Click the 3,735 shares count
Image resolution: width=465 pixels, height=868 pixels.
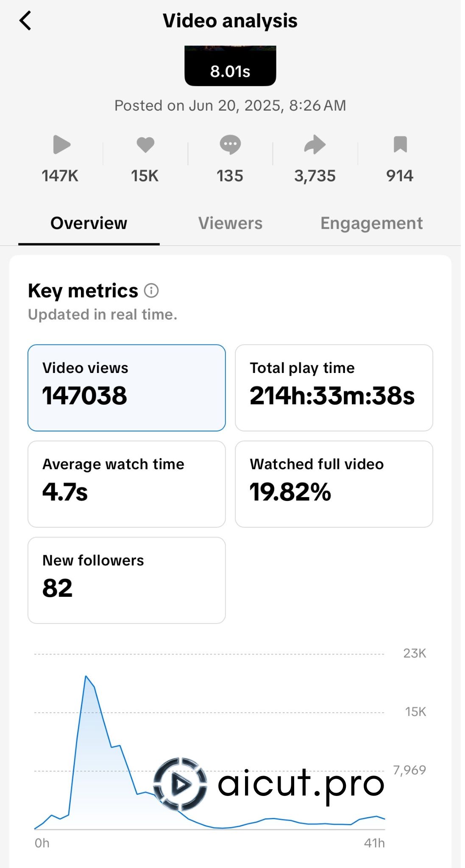pyautogui.click(x=315, y=176)
